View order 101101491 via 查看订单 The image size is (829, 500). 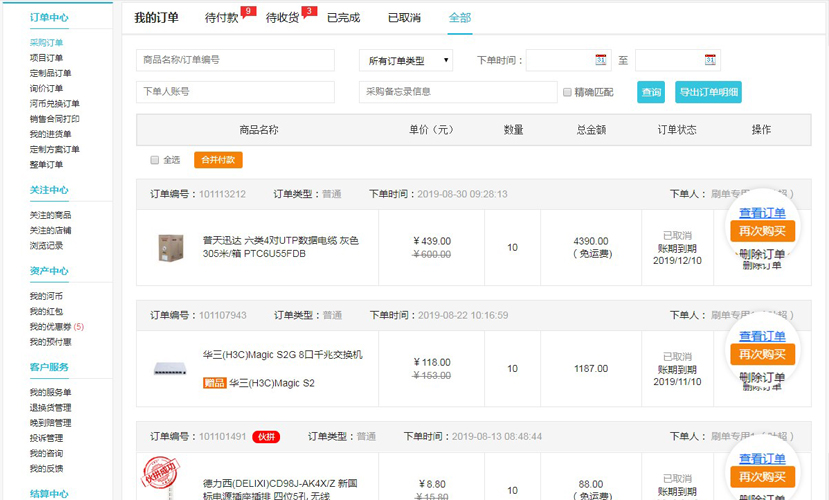762,459
